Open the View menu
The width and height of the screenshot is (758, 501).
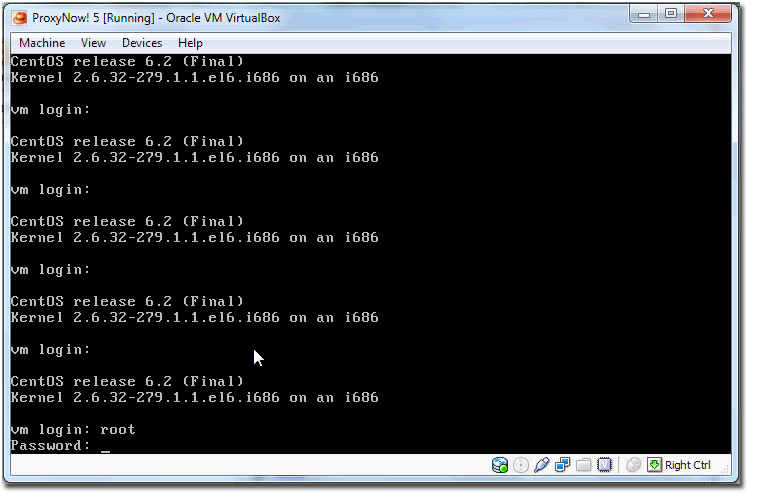pyautogui.click(x=93, y=43)
